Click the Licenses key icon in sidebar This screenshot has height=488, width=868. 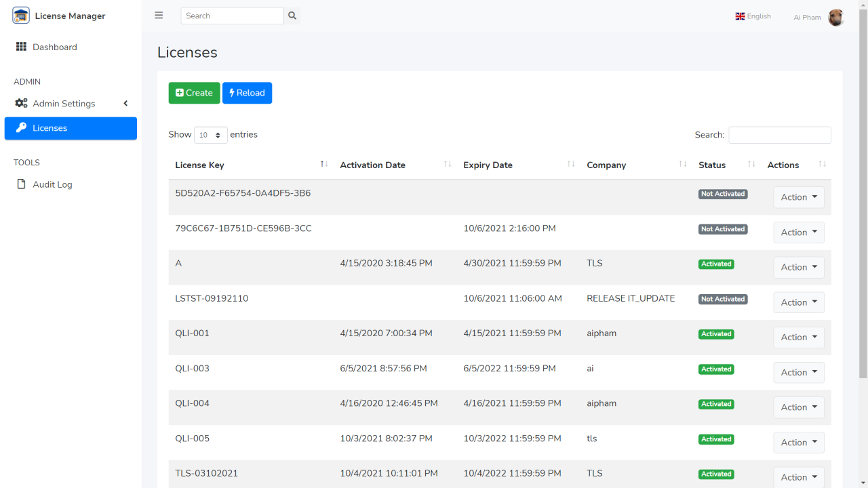tap(21, 128)
